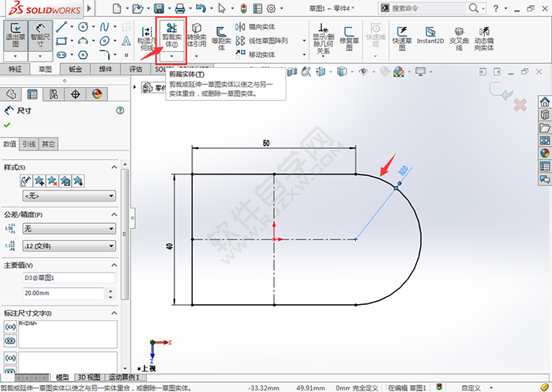This screenshot has width=552, height=392.
Task: Click the green checkmark to confirm dimension
Action: (7, 124)
